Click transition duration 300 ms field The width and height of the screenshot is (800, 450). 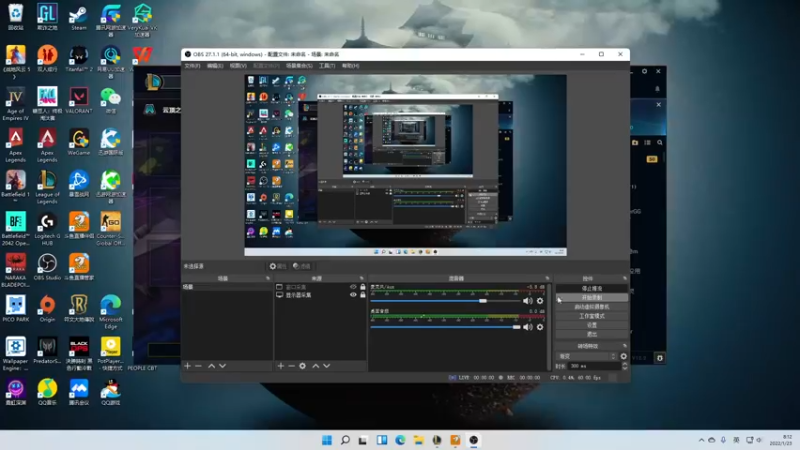click(x=594, y=366)
